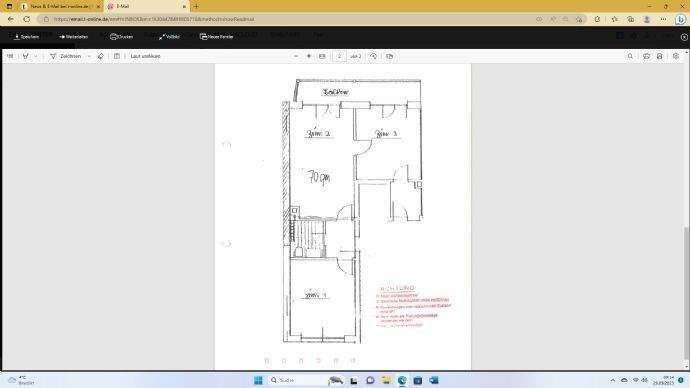Click the page number input field

[x=339, y=56]
